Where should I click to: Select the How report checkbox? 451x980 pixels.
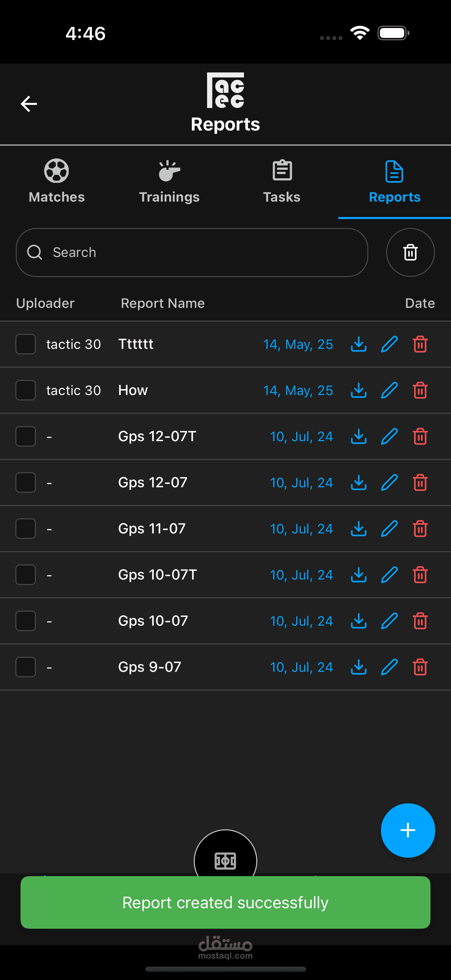click(26, 390)
